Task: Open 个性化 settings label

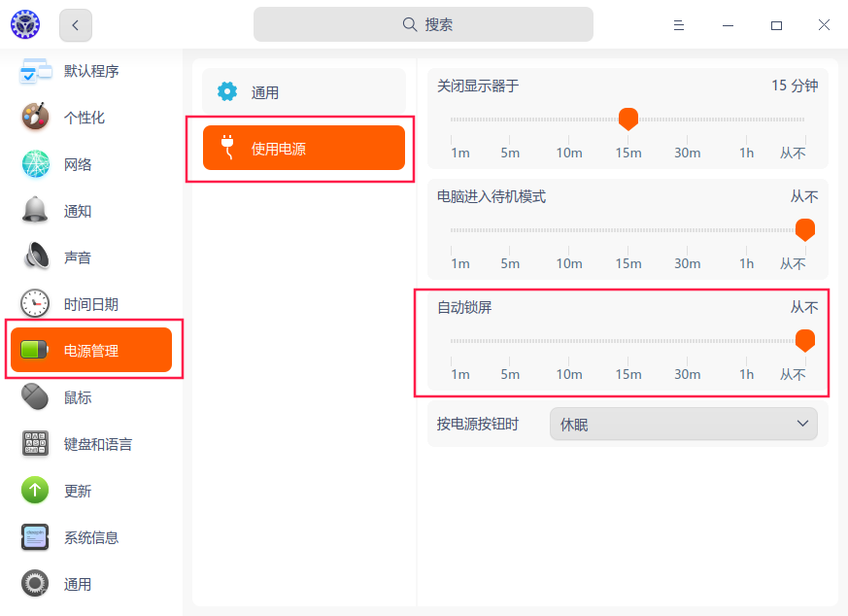Action: tap(85, 118)
